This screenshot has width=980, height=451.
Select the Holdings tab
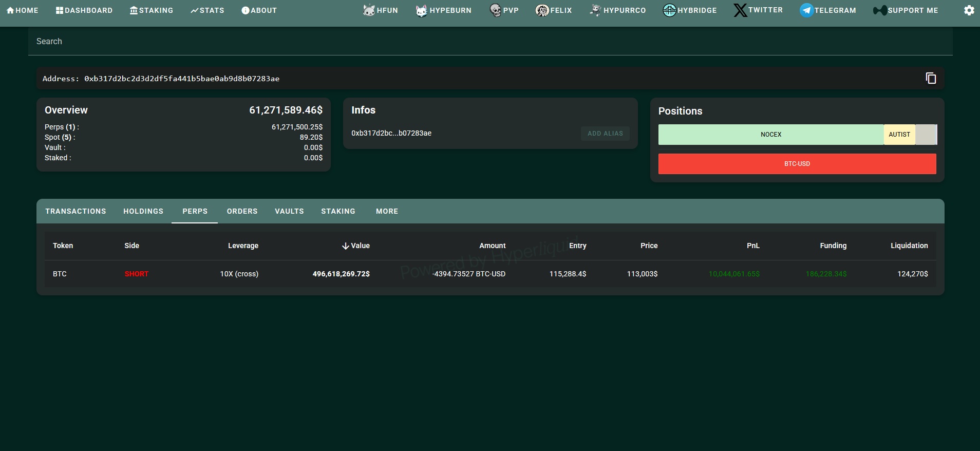point(143,211)
